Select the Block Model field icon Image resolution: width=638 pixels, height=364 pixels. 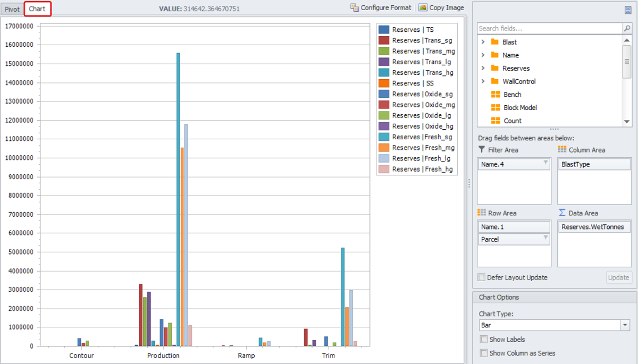[x=496, y=107]
